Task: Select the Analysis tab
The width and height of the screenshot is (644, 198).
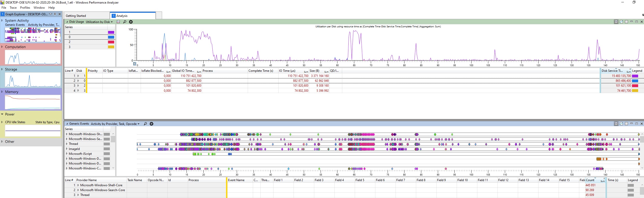Action: [133, 16]
